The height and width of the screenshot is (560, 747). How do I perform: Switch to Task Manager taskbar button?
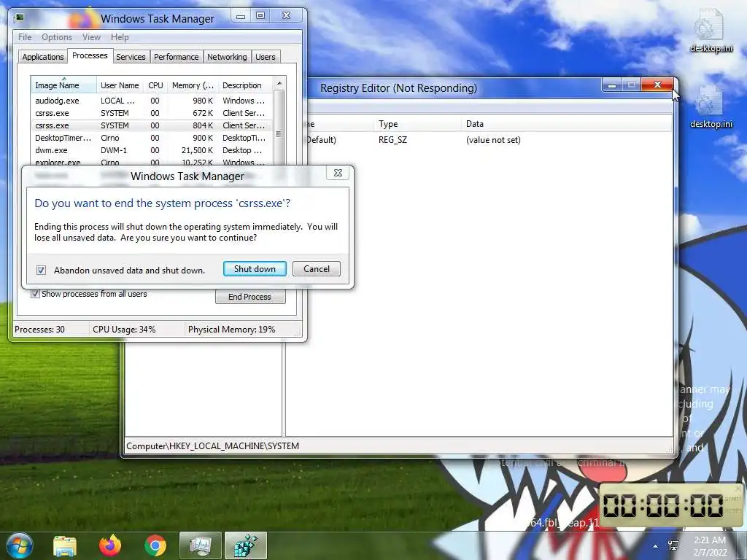201,545
